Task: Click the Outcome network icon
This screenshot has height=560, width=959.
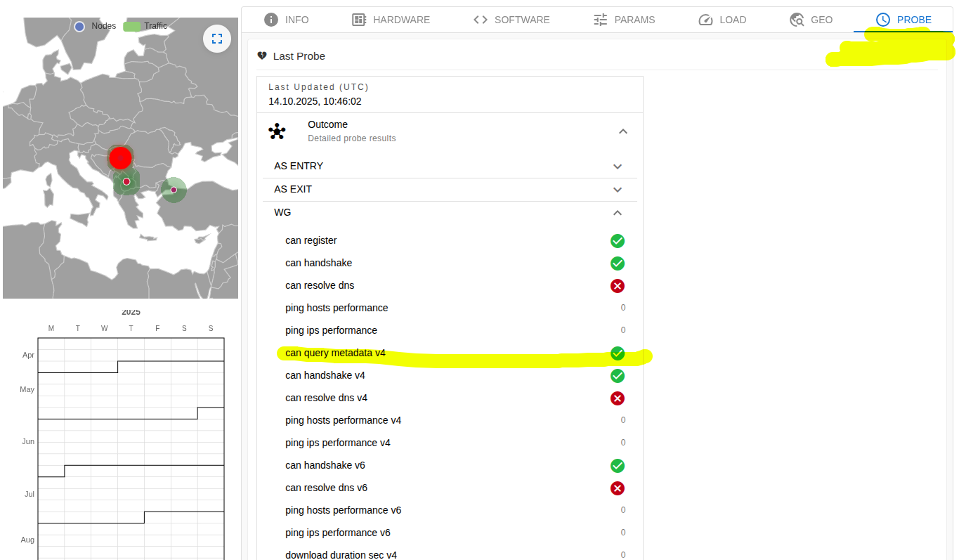Action: tap(278, 131)
